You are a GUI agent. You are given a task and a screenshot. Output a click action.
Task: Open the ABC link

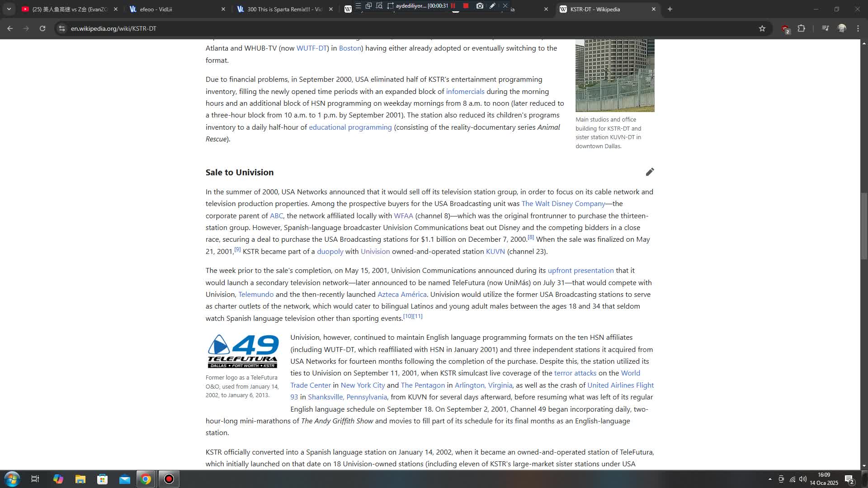pyautogui.click(x=276, y=216)
